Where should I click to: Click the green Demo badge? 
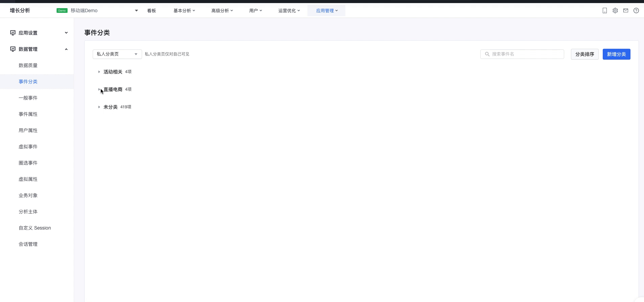point(62,10)
